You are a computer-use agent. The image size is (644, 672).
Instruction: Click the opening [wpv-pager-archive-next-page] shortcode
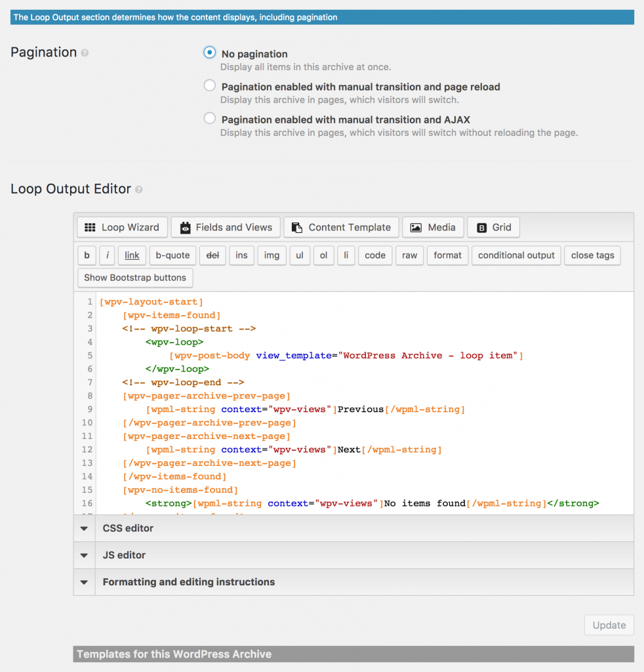[x=207, y=436]
